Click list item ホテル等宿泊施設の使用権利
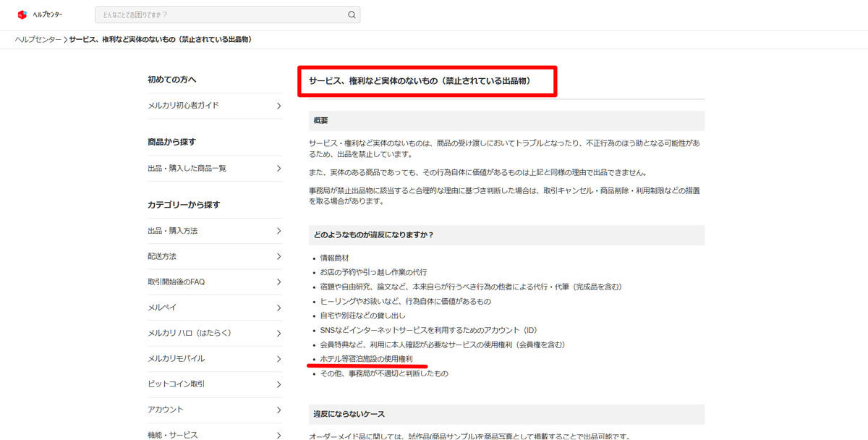The height and width of the screenshot is (440, 868). (366, 359)
